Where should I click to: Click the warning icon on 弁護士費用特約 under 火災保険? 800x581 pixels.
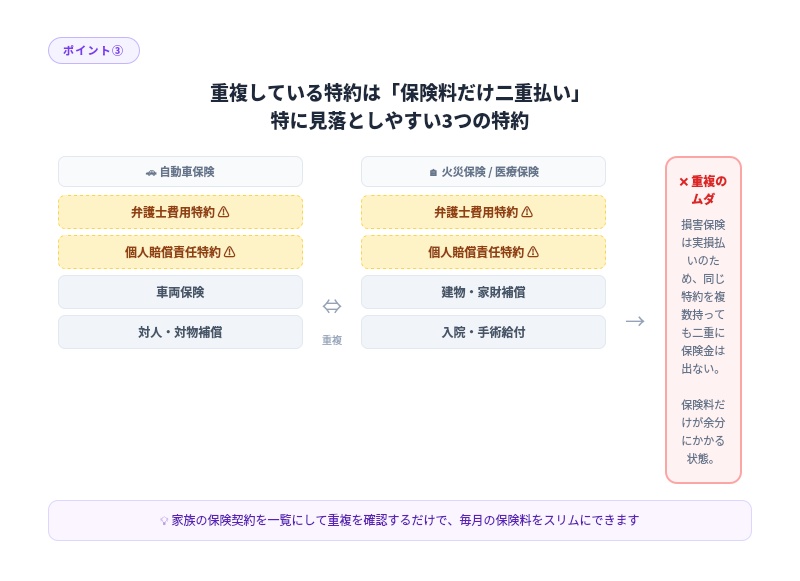point(527,212)
